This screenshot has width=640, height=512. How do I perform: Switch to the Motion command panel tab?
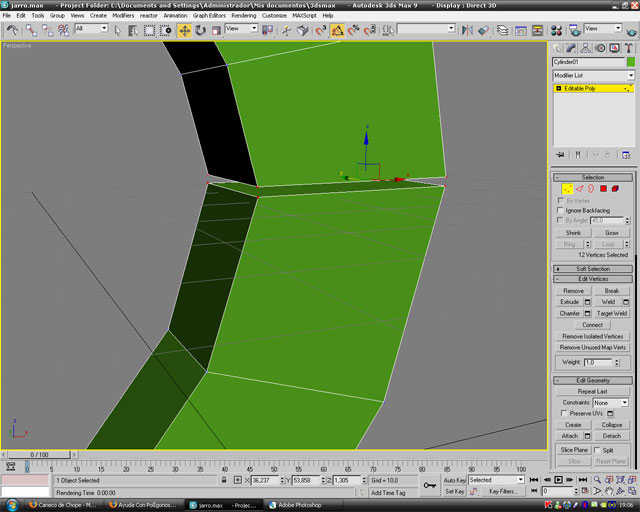(x=600, y=48)
